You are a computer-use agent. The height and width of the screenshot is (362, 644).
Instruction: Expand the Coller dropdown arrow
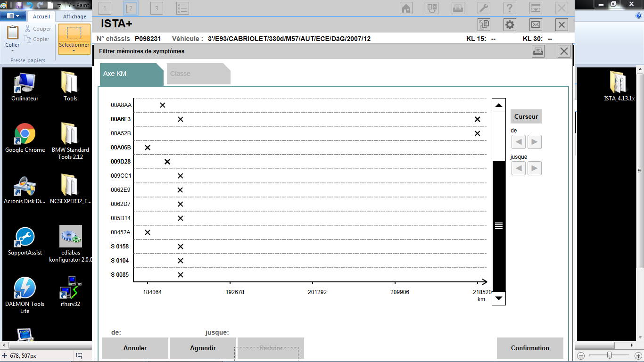tap(13, 50)
